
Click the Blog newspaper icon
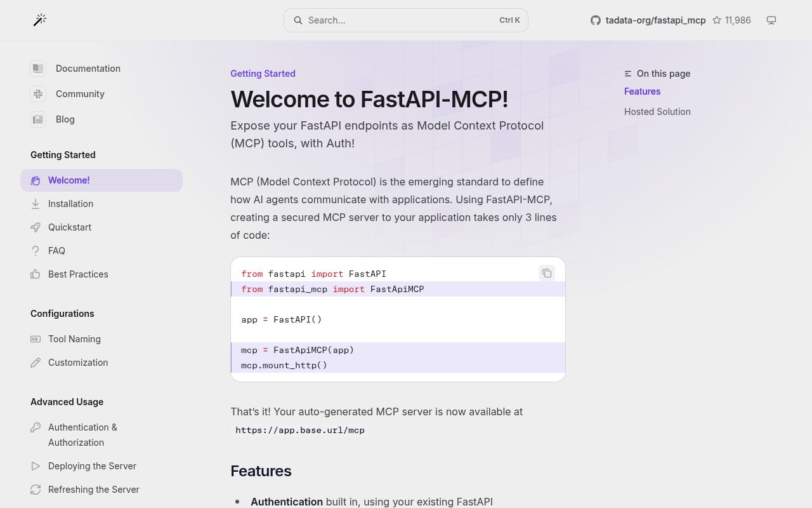38,119
